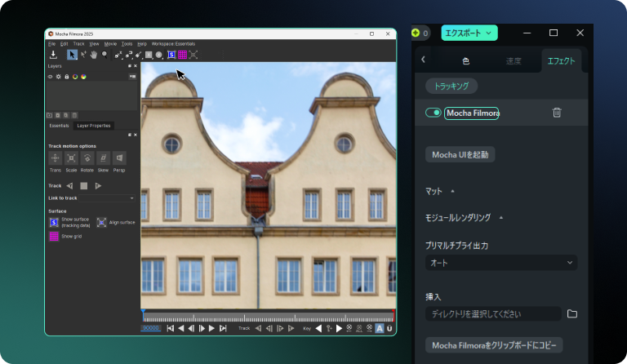627x364 pixels.
Task: Select the Rectangle shape tool
Action: coord(149,55)
